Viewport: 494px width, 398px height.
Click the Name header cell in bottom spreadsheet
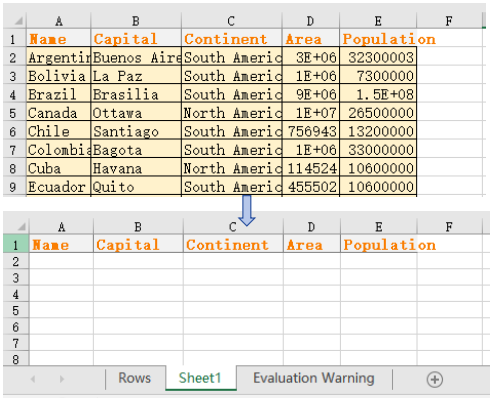(x=61, y=244)
